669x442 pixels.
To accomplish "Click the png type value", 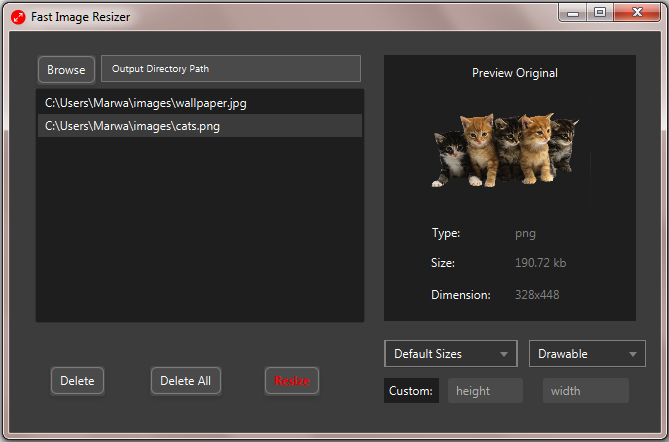I will pyautogui.click(x=525, y=234).
